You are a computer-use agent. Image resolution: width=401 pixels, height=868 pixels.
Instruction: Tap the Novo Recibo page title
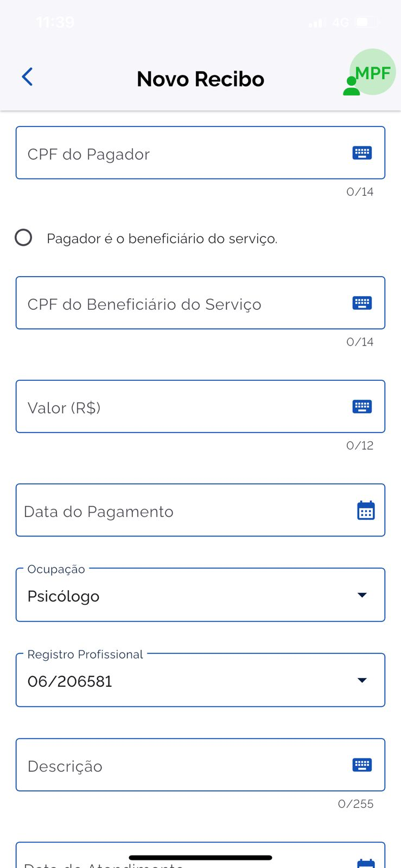coord(200,79)
